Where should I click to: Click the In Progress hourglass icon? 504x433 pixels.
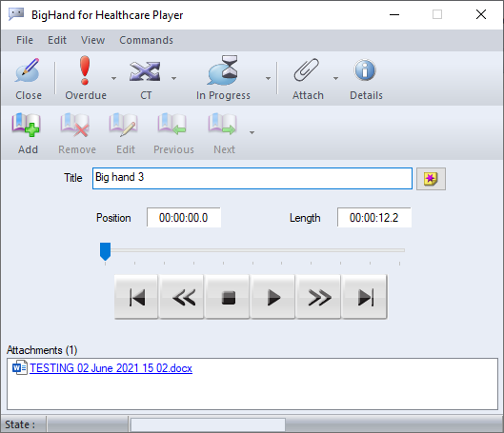pos(223,70)
